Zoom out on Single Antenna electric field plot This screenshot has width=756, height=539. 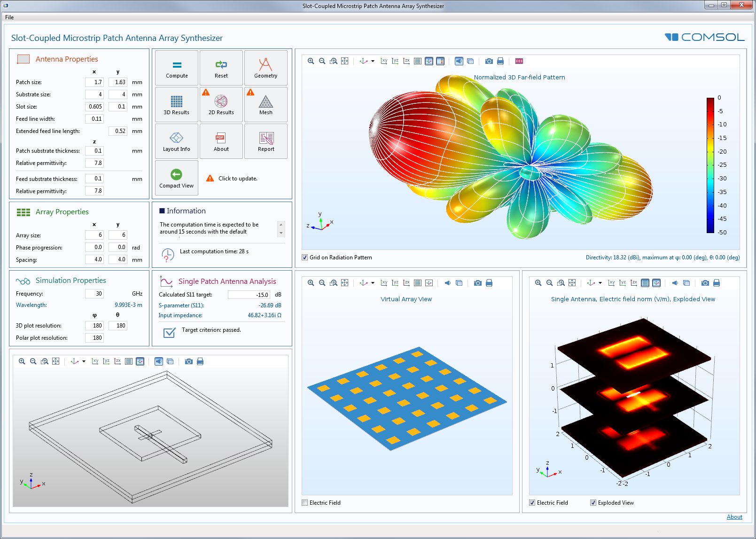(x=550, y=283)
